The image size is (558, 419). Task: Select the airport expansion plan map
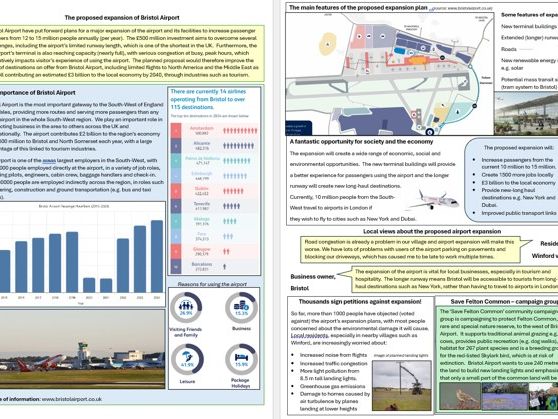[x=390, y=74]
